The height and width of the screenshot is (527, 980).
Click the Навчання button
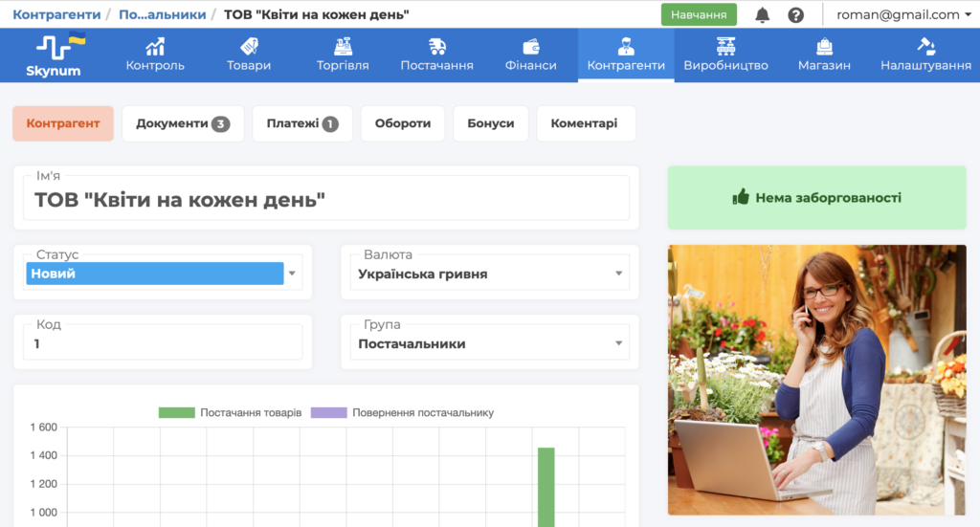pos(699,15)
